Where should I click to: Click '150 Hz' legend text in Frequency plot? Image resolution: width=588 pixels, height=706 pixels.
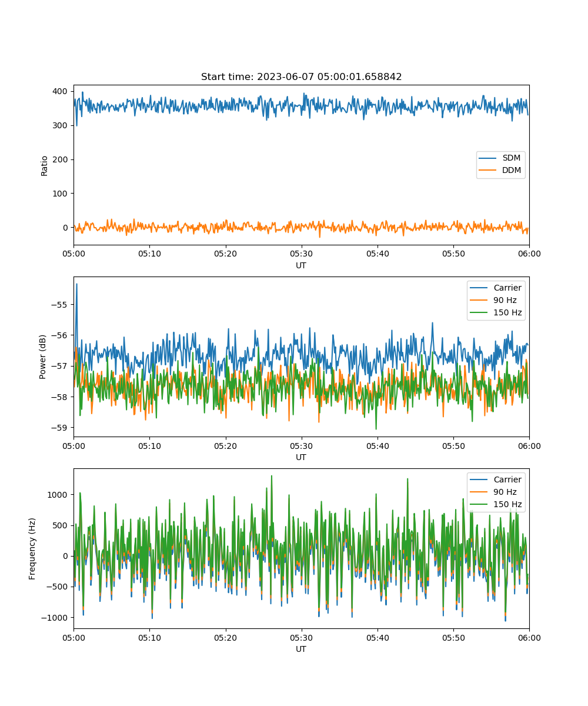pyautogui.click(x=507, y=504)
